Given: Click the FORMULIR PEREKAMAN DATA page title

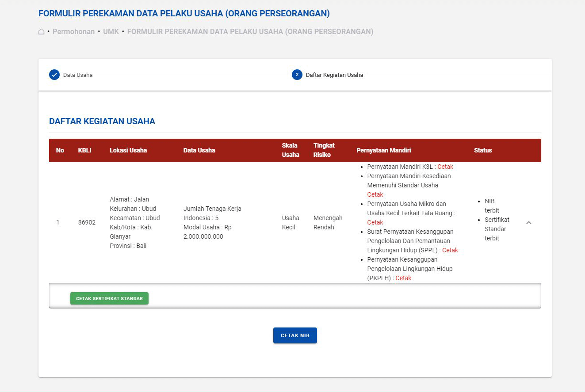Looking at the screenshot, I should [184, 13].
